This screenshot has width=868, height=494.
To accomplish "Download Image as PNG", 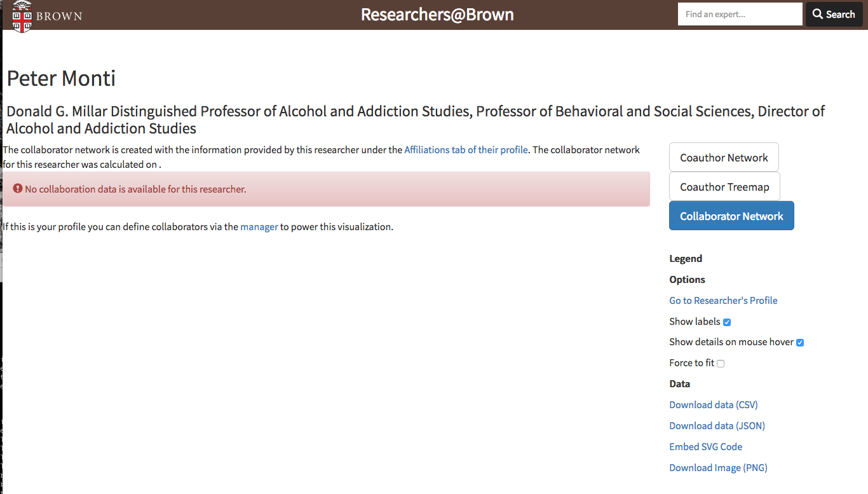I will [x=718, y=468].
